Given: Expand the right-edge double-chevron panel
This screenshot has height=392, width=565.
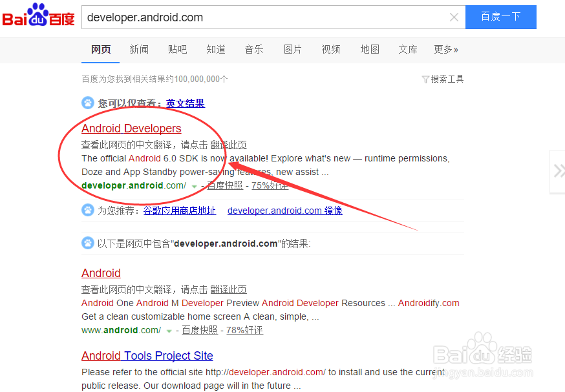Looking at the screenshot, I should click(x=558, y=172).
